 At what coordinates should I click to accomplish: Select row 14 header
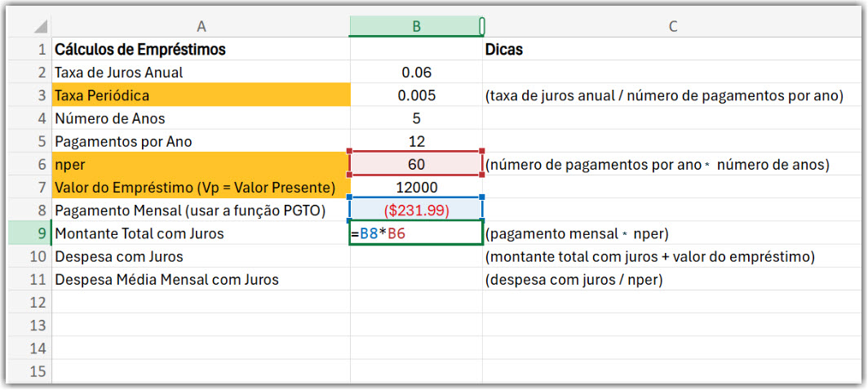29,348
